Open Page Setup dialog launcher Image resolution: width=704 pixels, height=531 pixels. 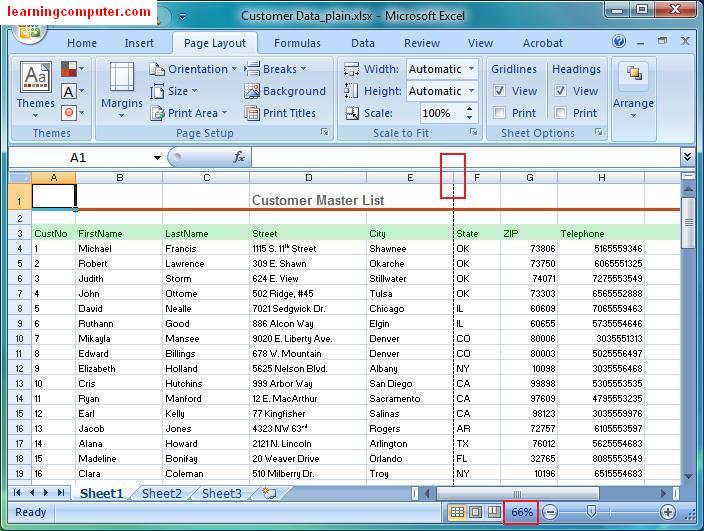click(325, 132)
